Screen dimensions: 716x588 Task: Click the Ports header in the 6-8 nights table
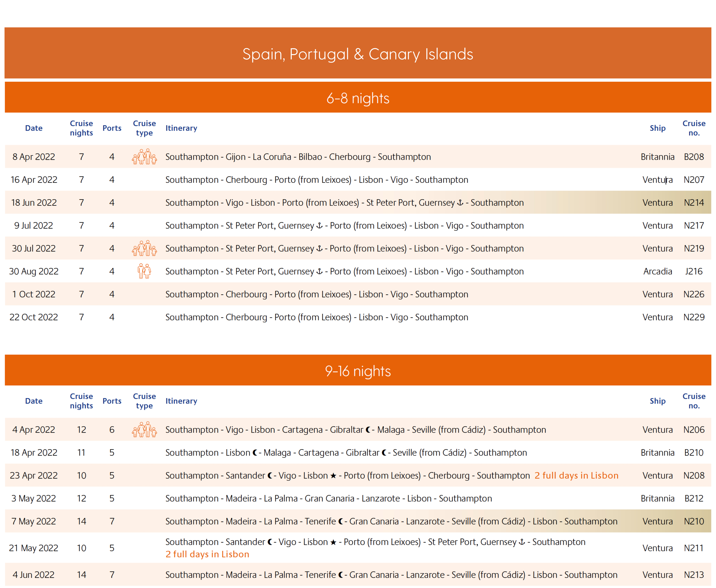click(112, 128)
